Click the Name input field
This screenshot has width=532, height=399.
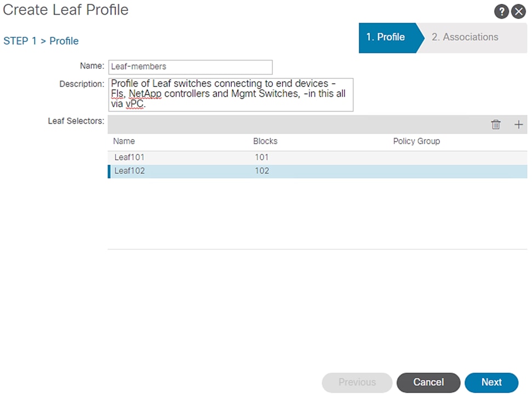pyautogui.click(x=190, y=67)
